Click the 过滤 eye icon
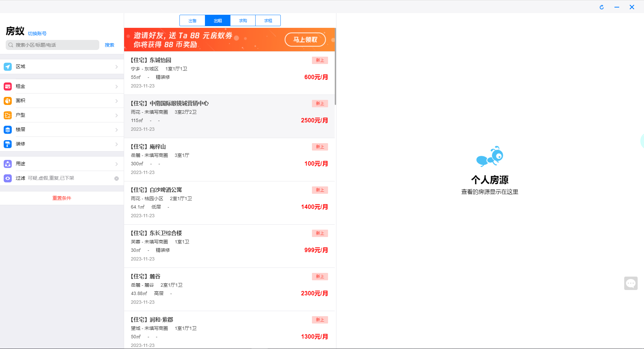 coord(8,178)
